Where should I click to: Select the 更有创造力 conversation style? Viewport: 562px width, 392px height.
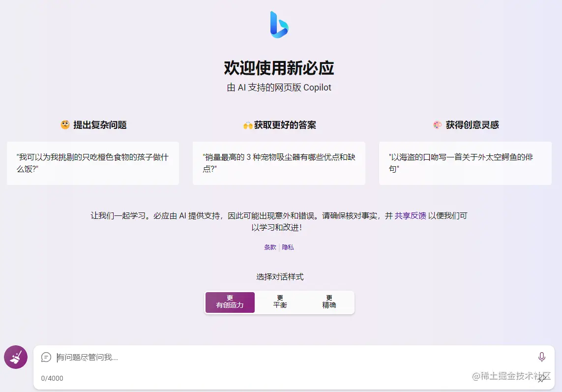click(x=230, y=302)
